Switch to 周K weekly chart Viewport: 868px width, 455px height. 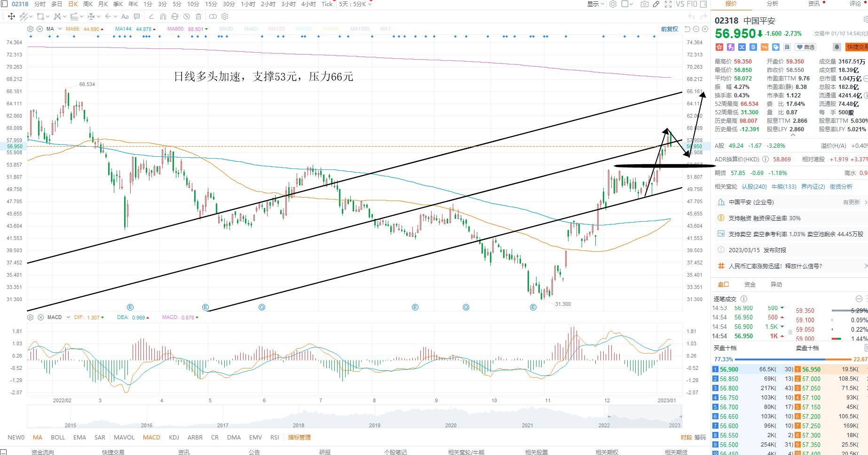(x=88, y=4)
